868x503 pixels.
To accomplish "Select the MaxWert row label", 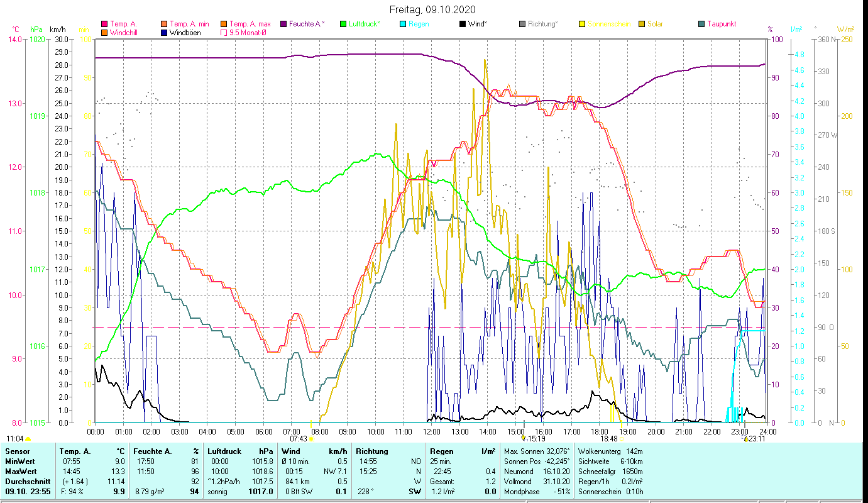I will pyautogui.click(x=20, y=472).
